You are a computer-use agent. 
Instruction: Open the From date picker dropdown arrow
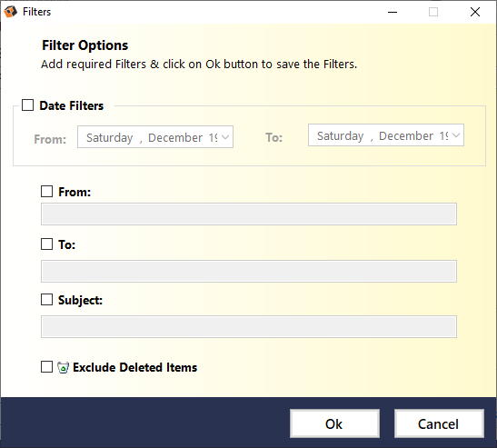click(225, 137)
